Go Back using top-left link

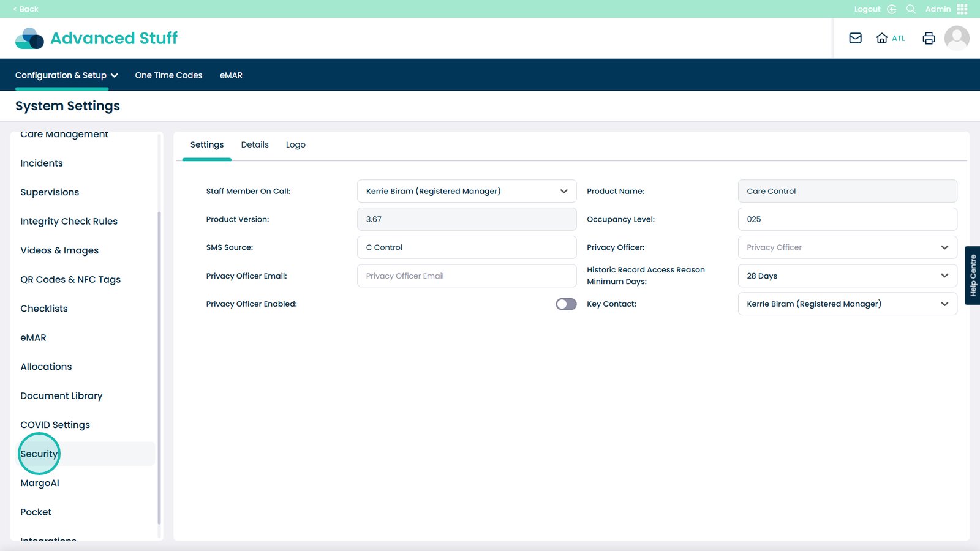[x=26, y=9]
